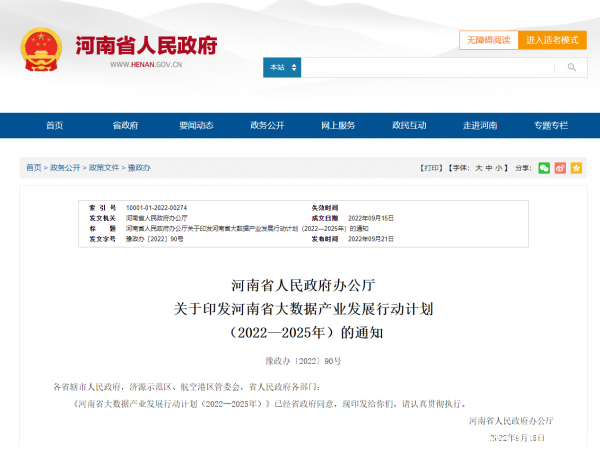Click the yellow star favorites share icon
The height and width of the screenshot is (455, 600).
point(576,168)
